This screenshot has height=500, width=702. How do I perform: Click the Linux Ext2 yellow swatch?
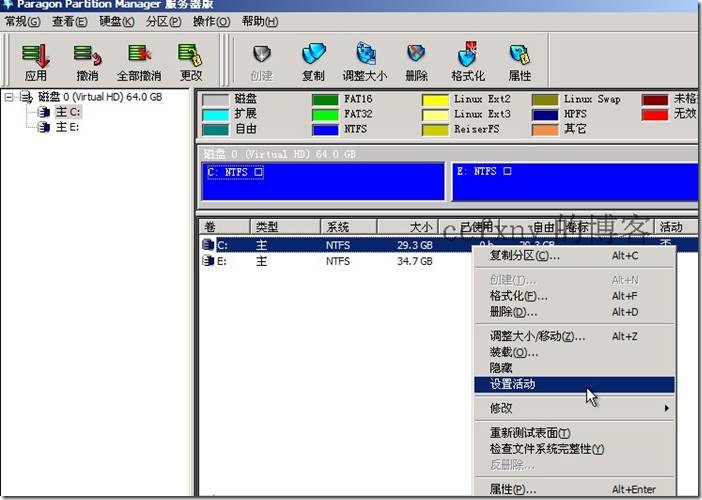pyautogui.click(x=435, y=99)
